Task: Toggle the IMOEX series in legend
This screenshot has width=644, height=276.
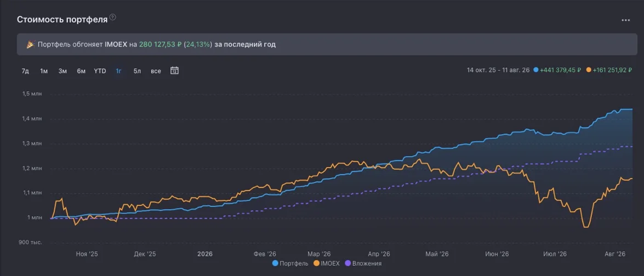Action: point(327,264)
